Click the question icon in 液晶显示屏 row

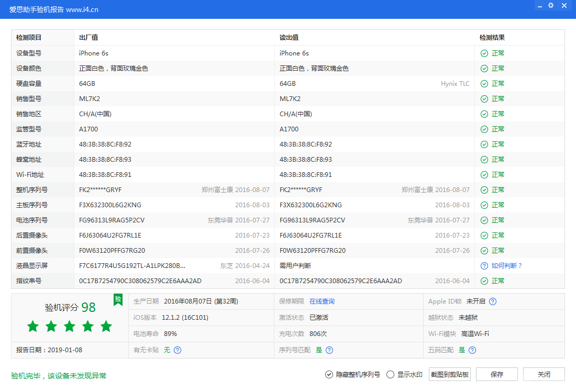tap(484, 266)
